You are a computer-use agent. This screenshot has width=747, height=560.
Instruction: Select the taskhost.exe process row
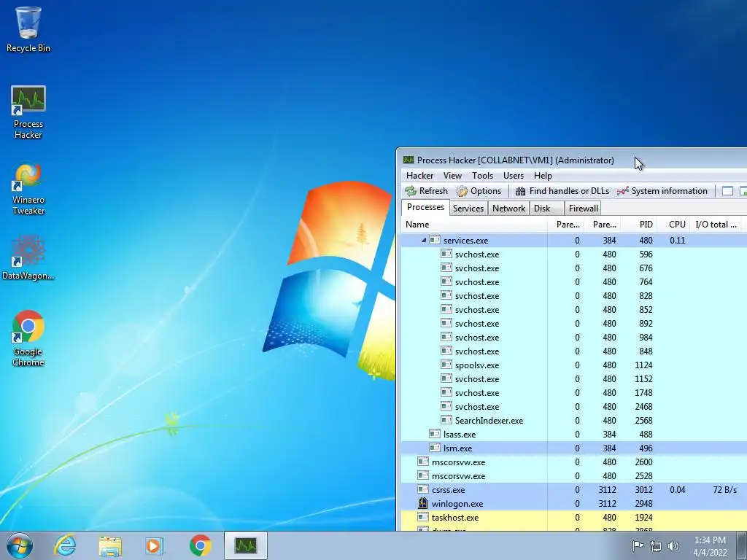574,517
